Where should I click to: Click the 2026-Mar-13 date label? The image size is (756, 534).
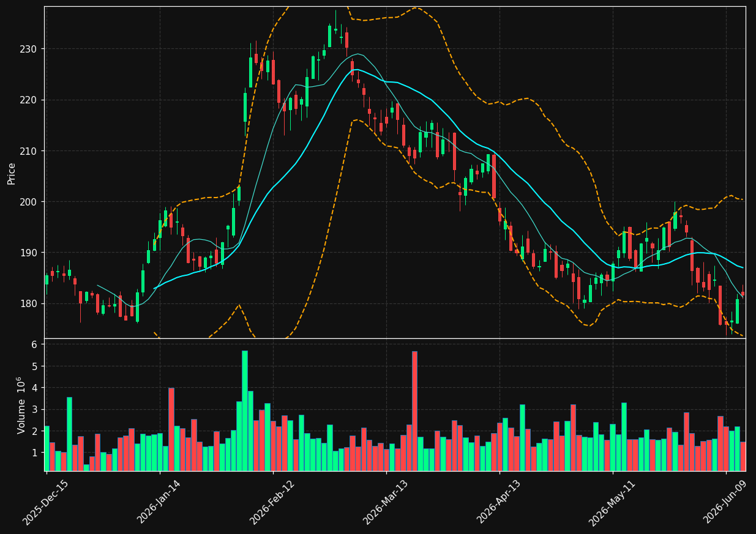(x=386, y=503)
